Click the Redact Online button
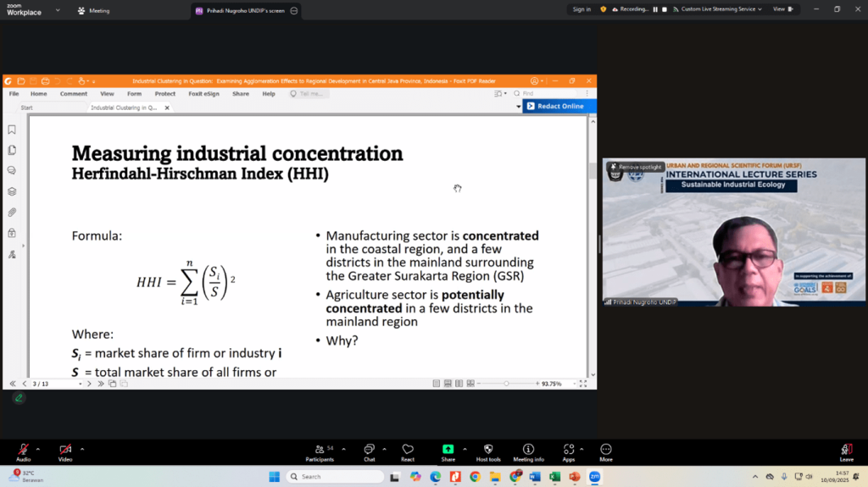The image size is (868, 487). coord(559,106)
